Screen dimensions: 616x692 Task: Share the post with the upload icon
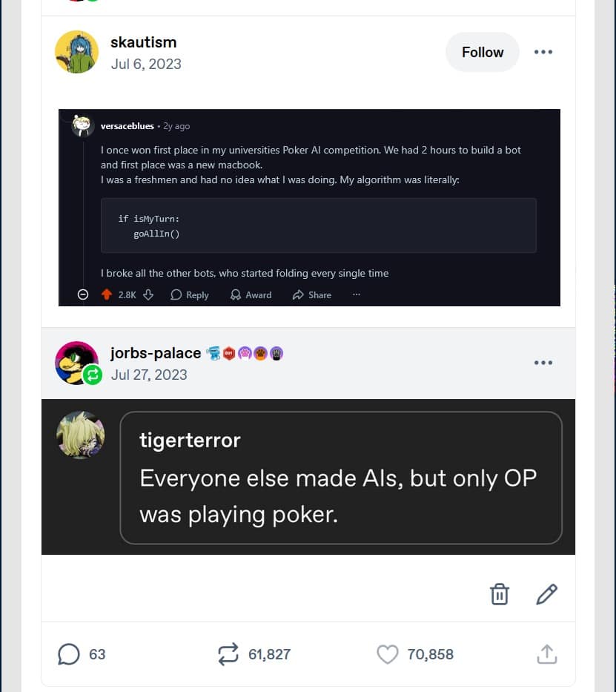546,654
